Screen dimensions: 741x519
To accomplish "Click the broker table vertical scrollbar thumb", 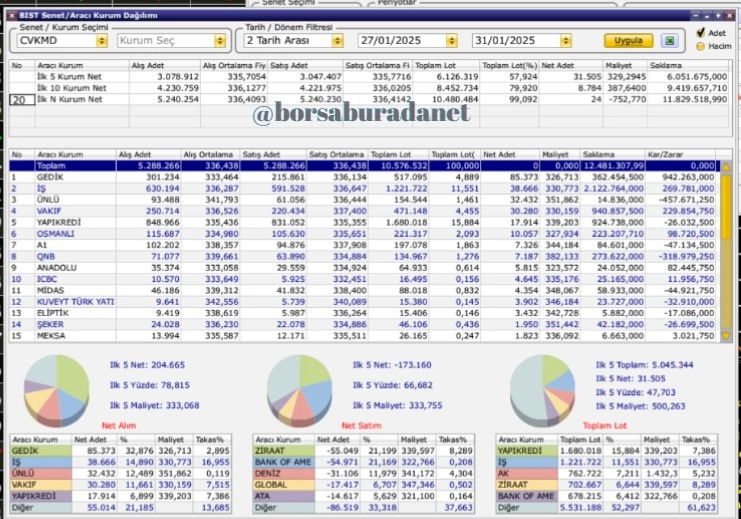I will pos(726,207).
